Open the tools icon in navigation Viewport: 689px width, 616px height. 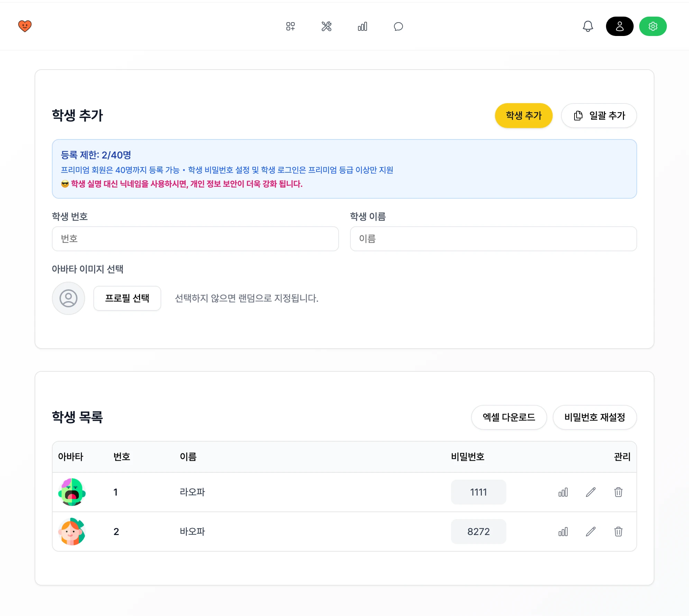pyautogui.click(x=327, y=26)
